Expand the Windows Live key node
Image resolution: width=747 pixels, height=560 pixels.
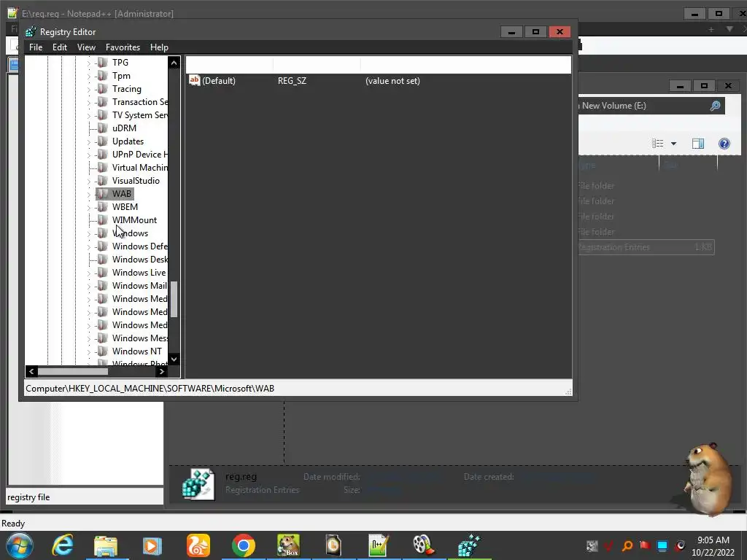point(88,273)
